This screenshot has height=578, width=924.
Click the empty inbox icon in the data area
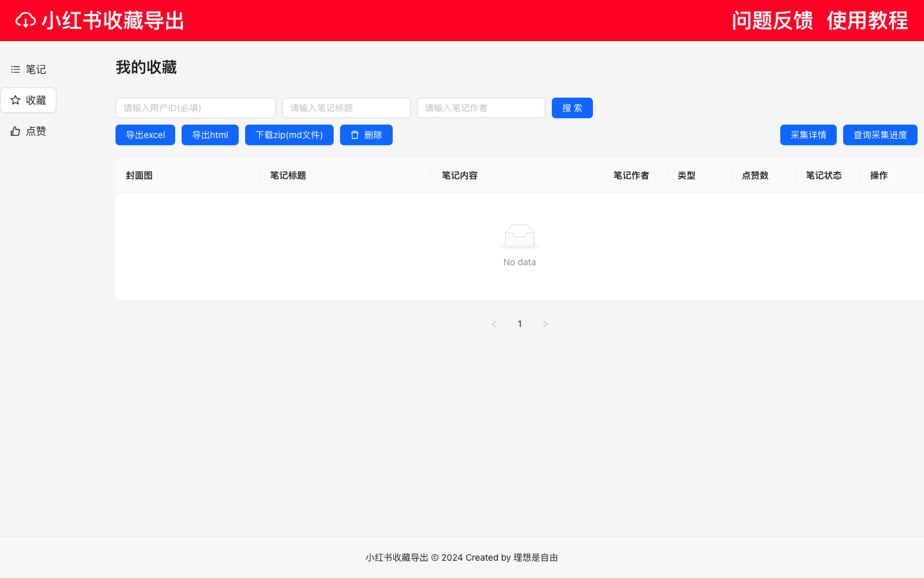click(519, 236)
